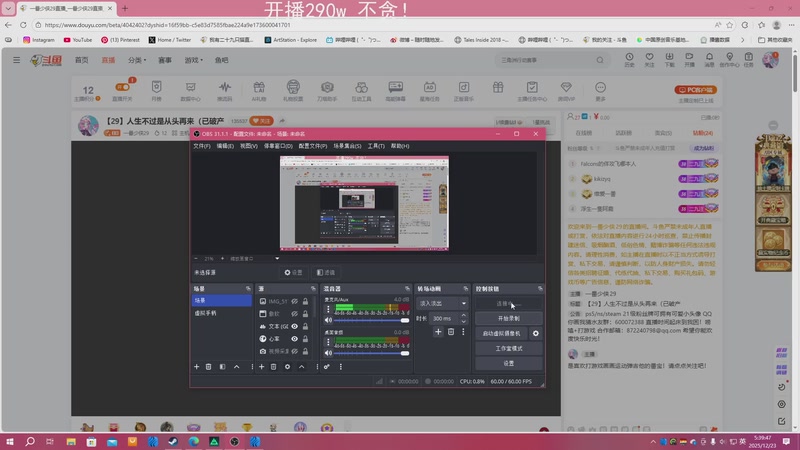Mute 麦克风/Aux audio channel
The image size is (800, 450).
pyautogui.click(x=328, y=320)
